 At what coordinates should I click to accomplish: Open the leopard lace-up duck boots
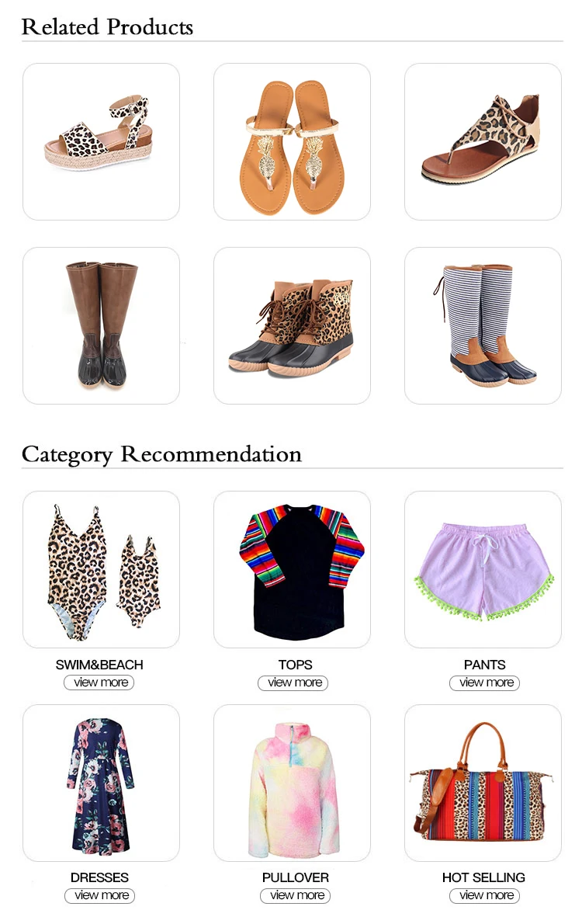(x=292, y=325)
